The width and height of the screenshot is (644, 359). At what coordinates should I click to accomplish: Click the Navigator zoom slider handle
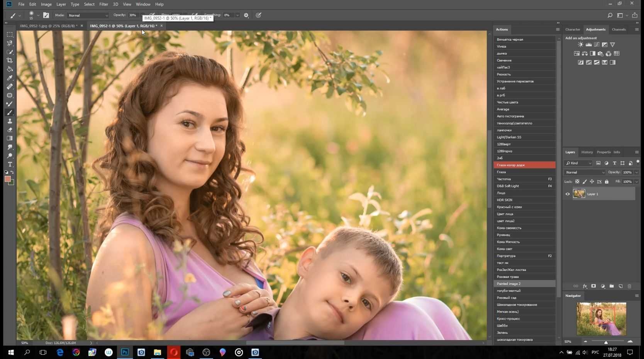coord(606,342)
